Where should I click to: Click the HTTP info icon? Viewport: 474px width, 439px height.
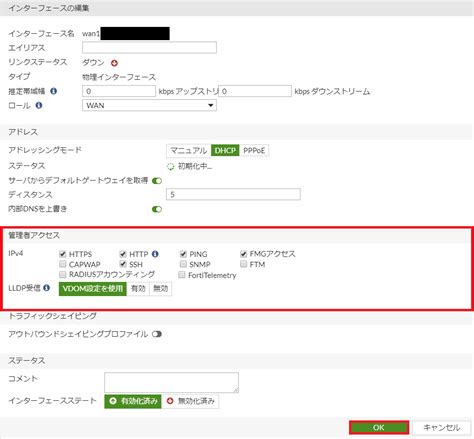155,254
